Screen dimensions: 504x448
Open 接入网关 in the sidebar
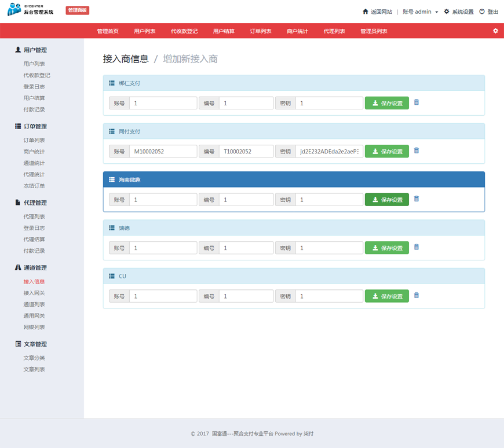(x=34, y=293)
